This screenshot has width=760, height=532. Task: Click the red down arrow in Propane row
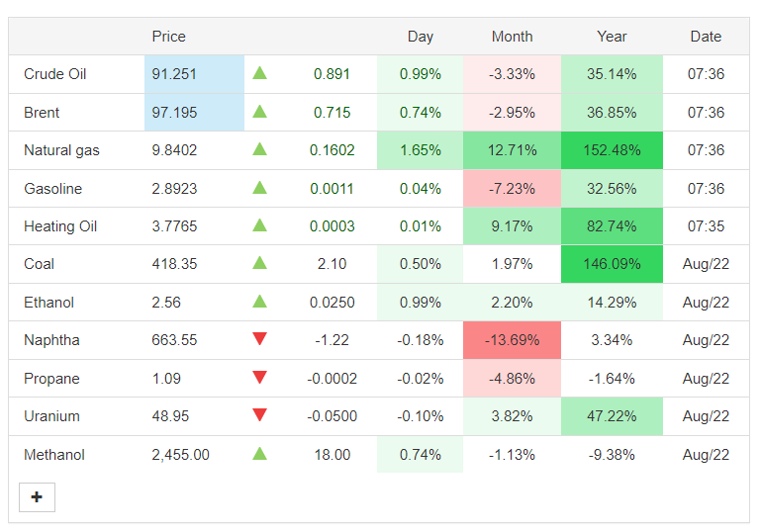tap(260, 377)
